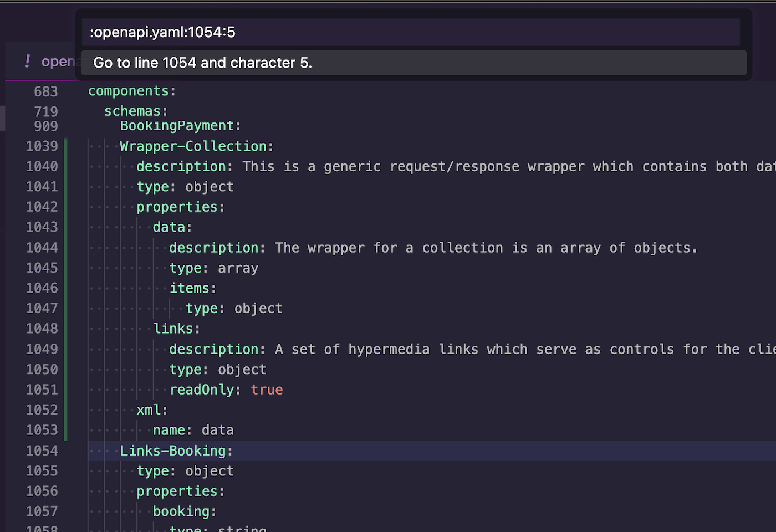Click the 'Wrapper-Collection' key
Image resolution: width=776 pixels, height=532 pixels.
pyautogui.click(x=193, y=146)
